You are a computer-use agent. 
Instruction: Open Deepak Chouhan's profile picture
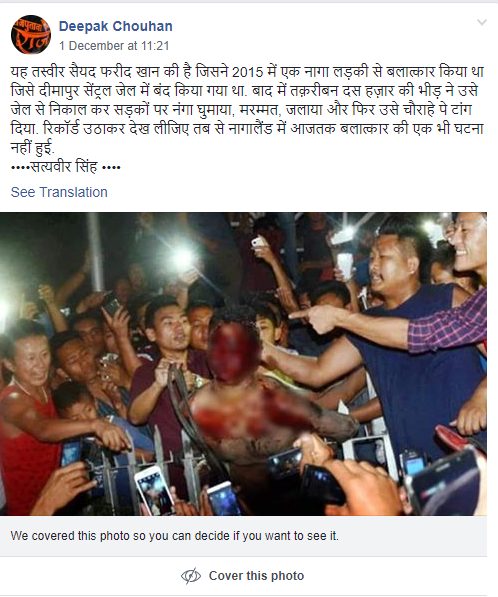tap(31, 34)
